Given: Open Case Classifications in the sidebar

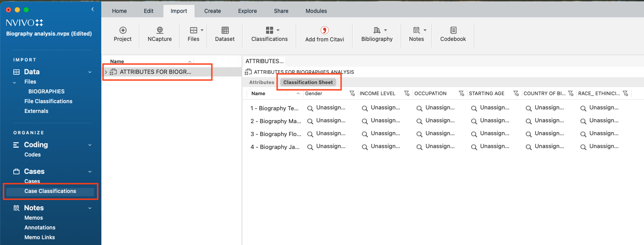Looking at the screenshot, I should coord(50,191).
